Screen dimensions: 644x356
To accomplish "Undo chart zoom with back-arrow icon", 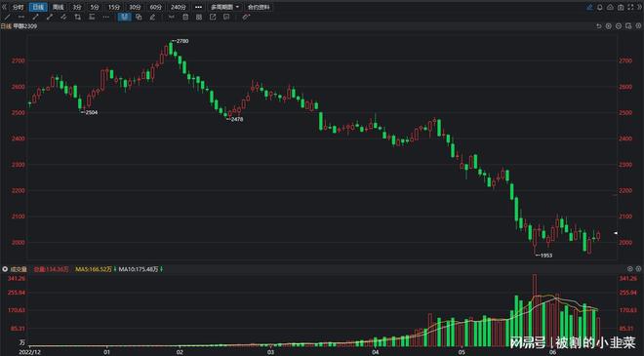I will pyautogui.click(x=599, y=26).
